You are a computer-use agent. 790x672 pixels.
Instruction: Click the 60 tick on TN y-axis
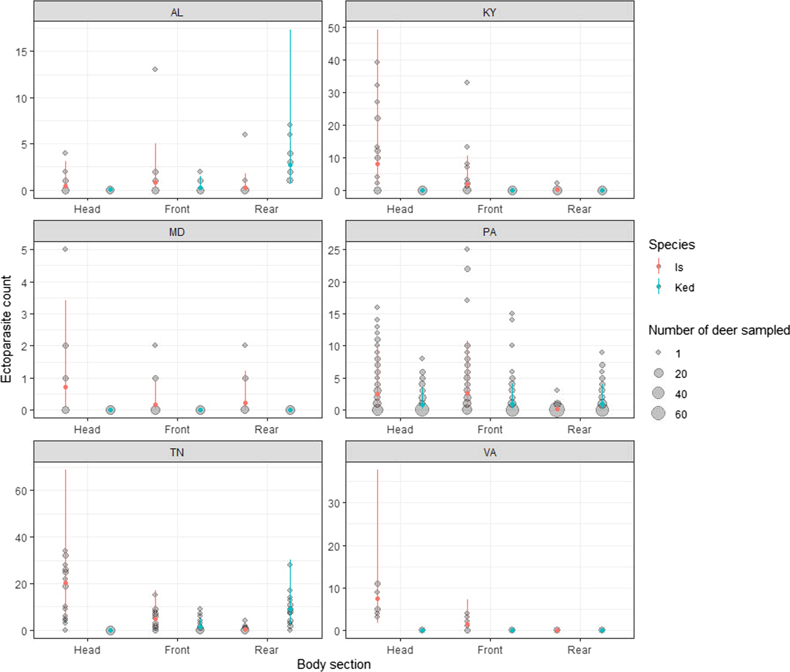(21, 491)
